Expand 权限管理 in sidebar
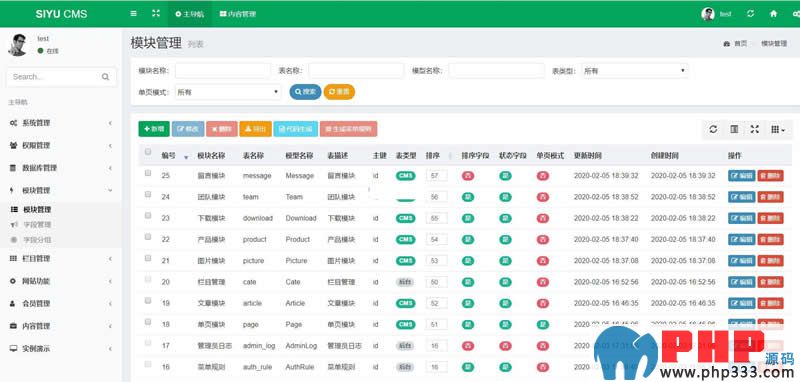Screen dimensions: 800x382 [x=61, y=145]
